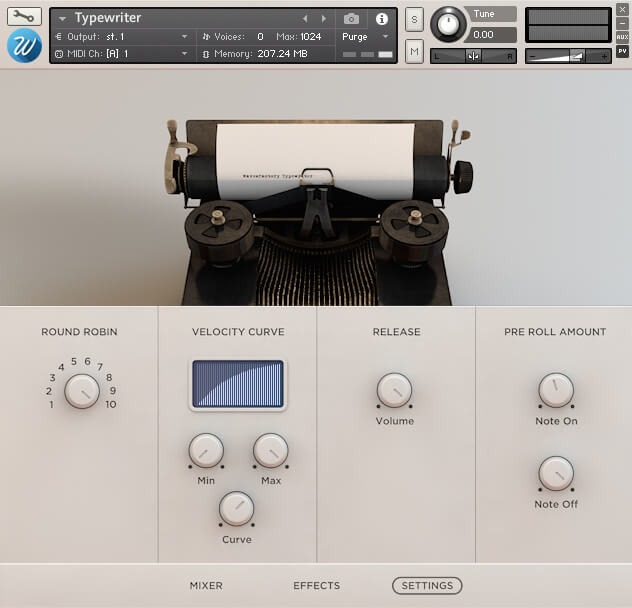Click the Max voices value 1024
Screen dimensions: 632x608
(x=311, y=37)
